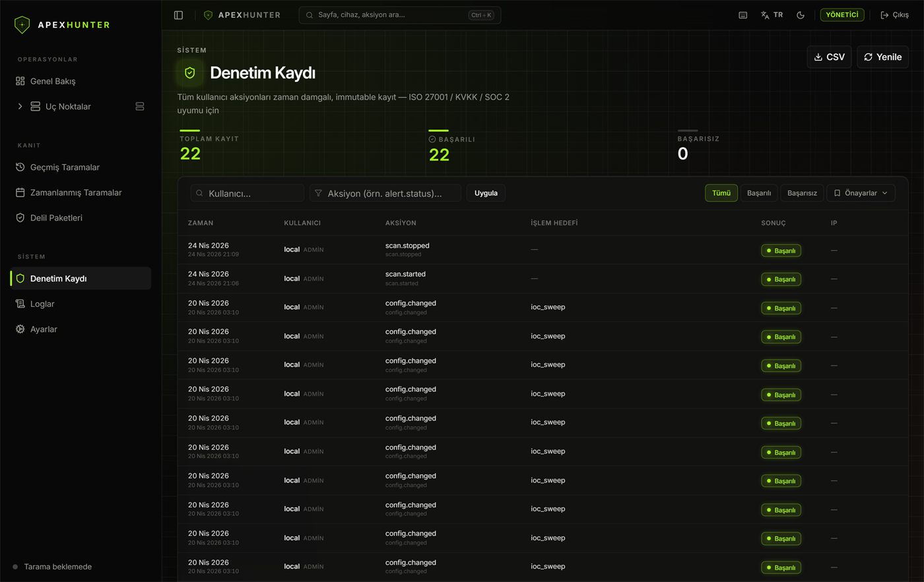The image size is (924, 582).
Task: Click the 'Tarama beklemede' scan status indicator
Action: click(x=52, y=567)
